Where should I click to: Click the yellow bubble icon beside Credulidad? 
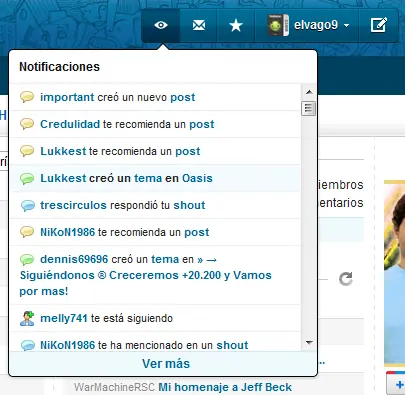click(x=27, y=124)
